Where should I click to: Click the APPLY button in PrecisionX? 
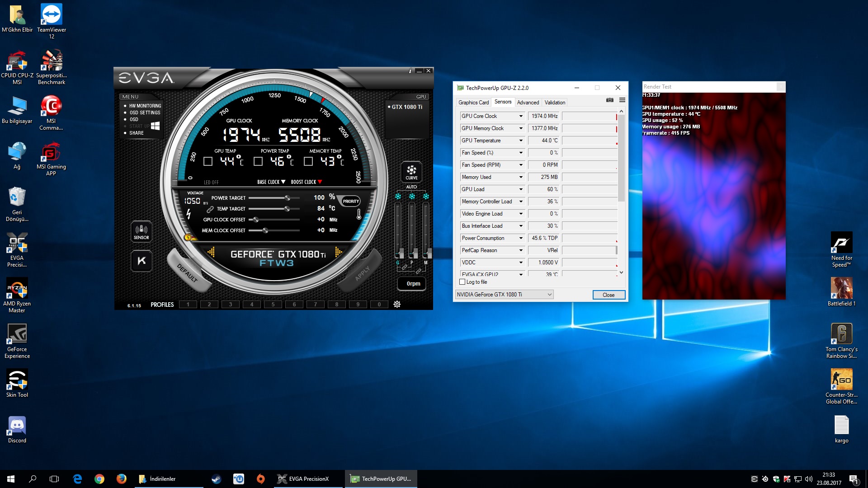pyautogui.click(x=362, y=272)
